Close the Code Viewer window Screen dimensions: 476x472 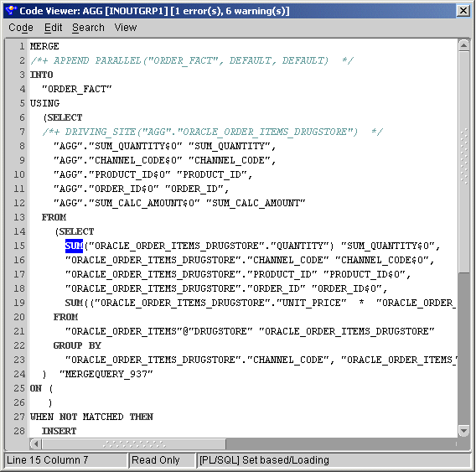(x=463, y=11)
